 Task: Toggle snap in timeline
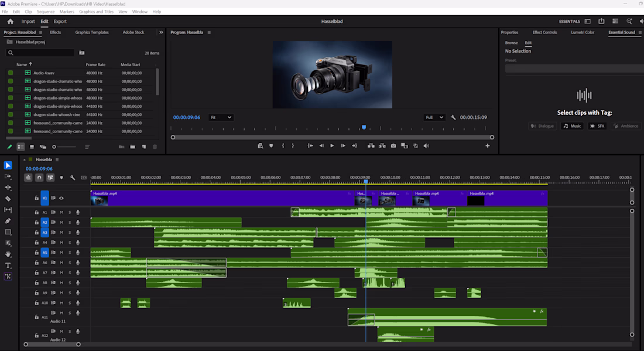tap(39, 178)
